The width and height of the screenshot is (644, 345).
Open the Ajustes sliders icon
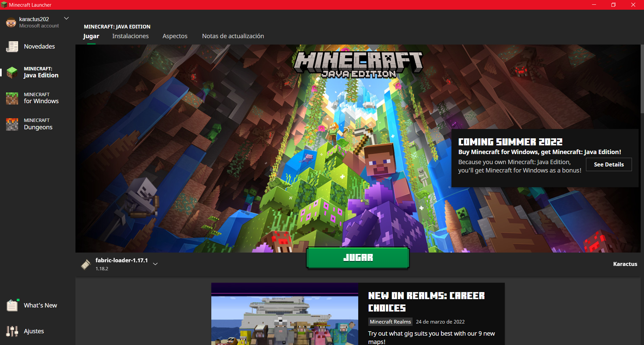point(12,331)
